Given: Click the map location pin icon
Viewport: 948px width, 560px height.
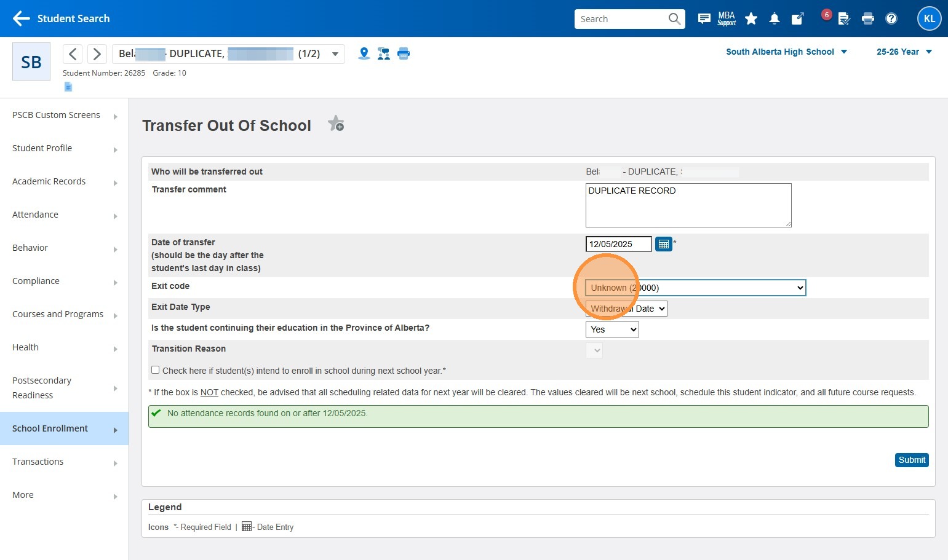Looking at the screenshot, I should pyautogui.click(x=364, y=53).
